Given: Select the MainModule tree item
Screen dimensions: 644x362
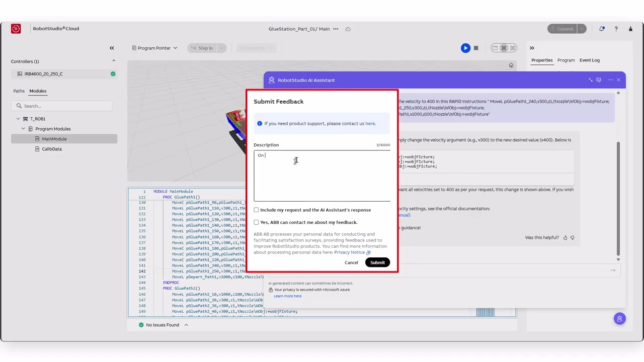Looking at the screenshot, I should [x=64, y=139].
